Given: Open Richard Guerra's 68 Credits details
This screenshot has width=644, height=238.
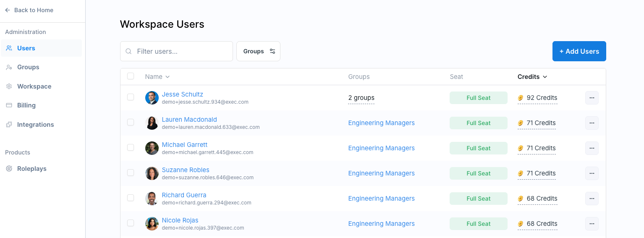Looking at the screenshot, I should pos(537,199).
